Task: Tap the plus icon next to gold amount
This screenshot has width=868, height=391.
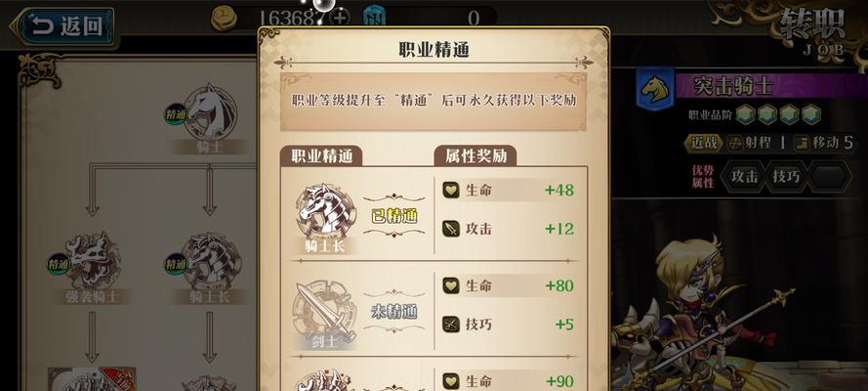Action: (340, 18)
